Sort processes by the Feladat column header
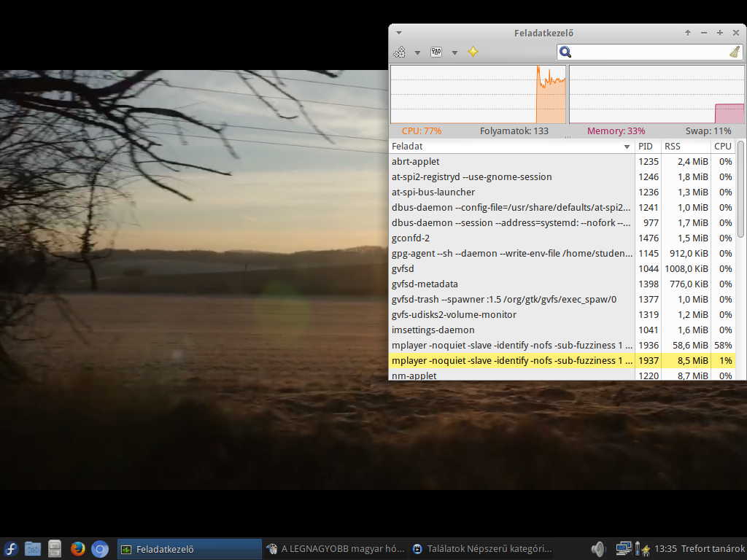747x560 pixels. [x=511, y=146]
